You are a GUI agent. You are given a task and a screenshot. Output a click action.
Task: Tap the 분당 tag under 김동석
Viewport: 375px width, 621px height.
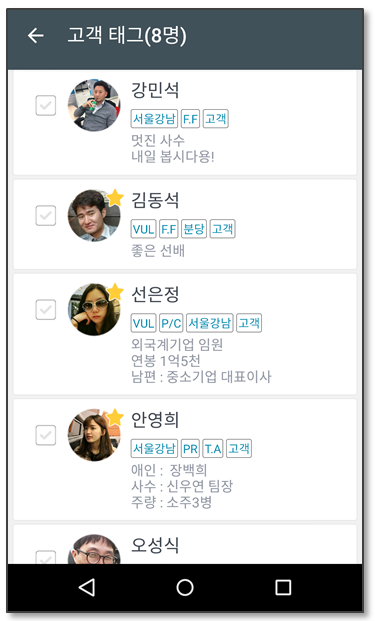pos(194,229)
